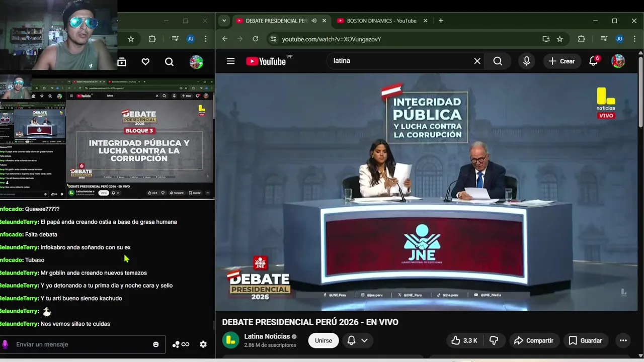Open Chrome profile JU in right window

point(619,39)
